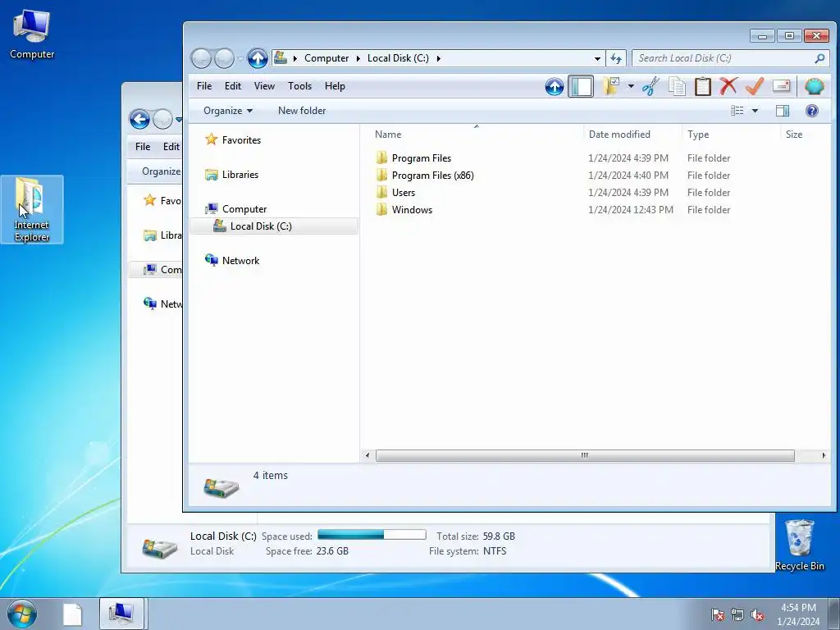Viewport: 840px width, 630px height.
Task: Select the Windows folder
Action: pos(412,209)
